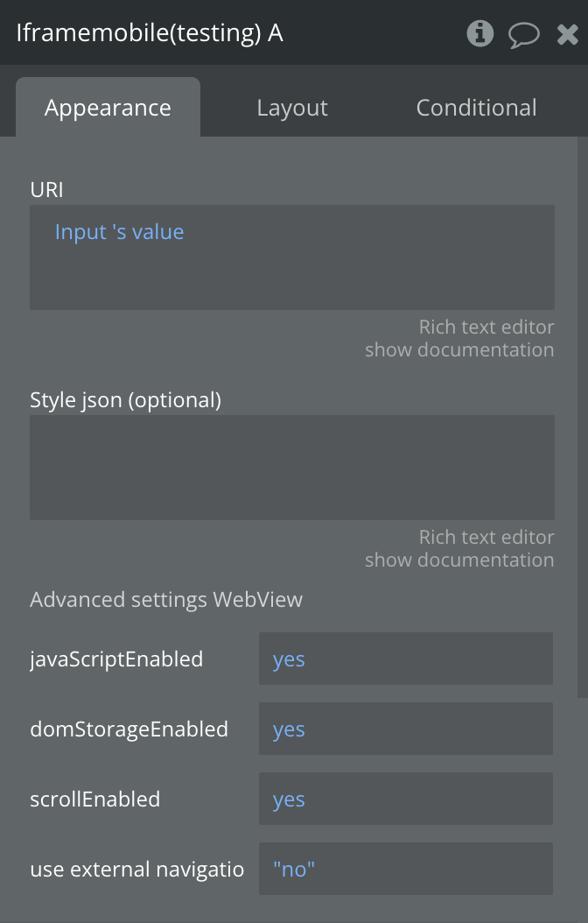588x923 pixels.
Task: Click the comment speech bubble icon
Action: click(523, 35)
